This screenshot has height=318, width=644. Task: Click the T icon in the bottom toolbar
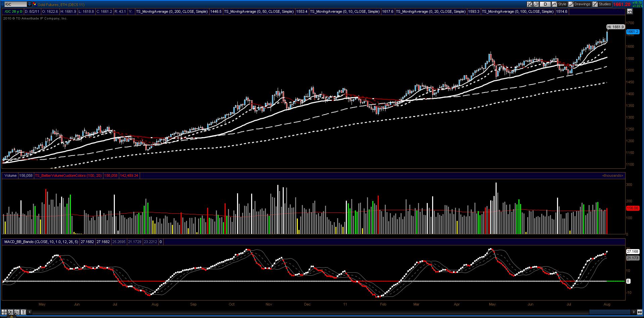(x=23, y=312)
